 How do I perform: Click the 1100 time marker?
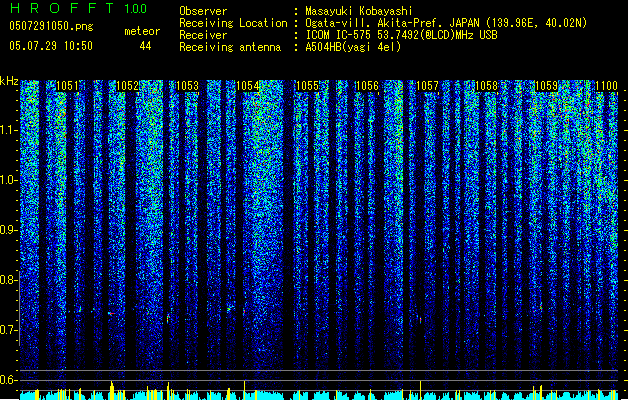pyautogui.click(x=606, y=86)
